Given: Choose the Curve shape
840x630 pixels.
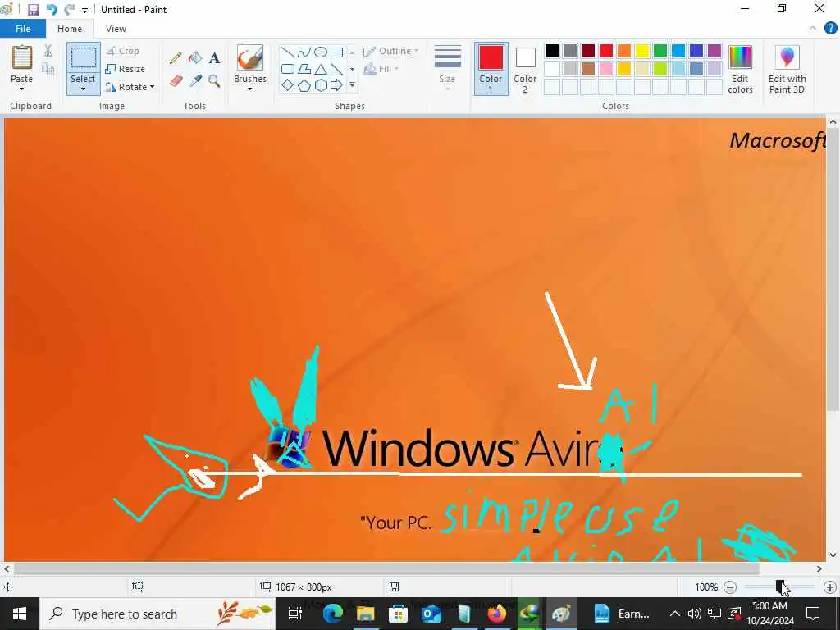Looking at the screenshot, I should click(304, 52).
